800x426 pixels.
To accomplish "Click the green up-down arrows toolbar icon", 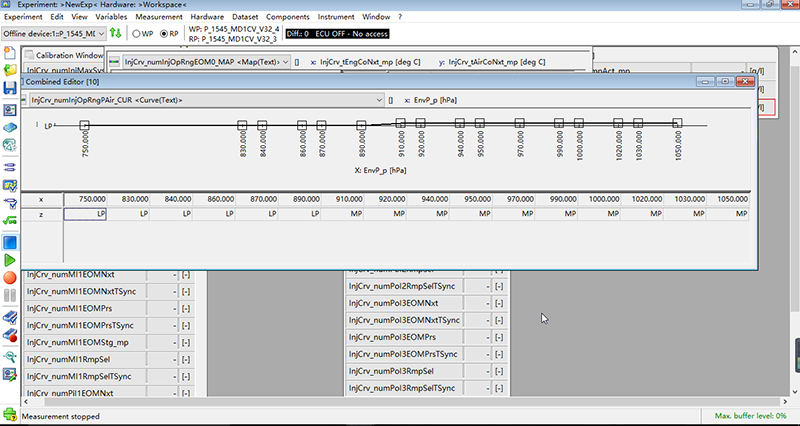I will (x=116, y=34).
